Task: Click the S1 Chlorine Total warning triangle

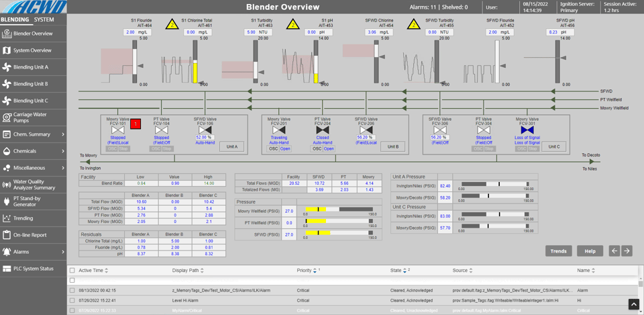Action: (171, 24)
